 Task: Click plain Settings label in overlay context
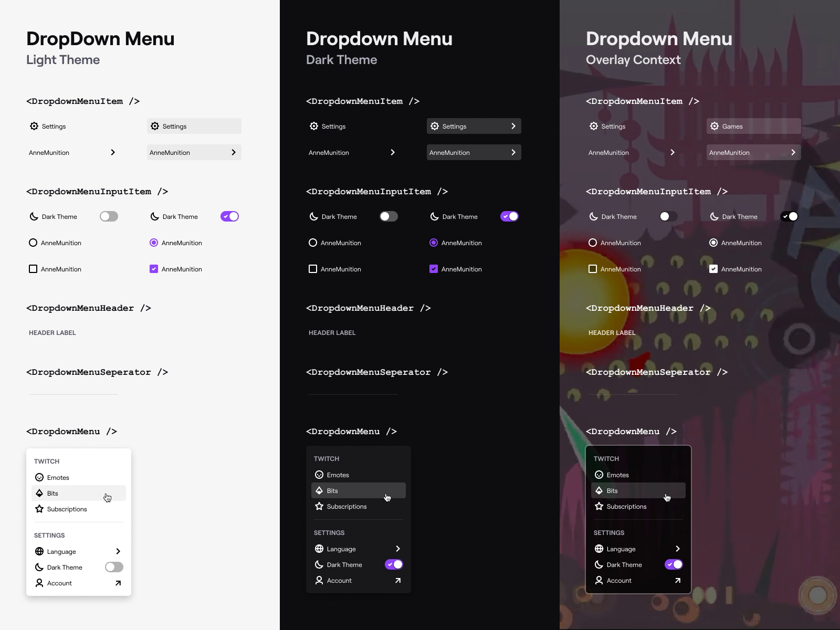tap(613, 127)
